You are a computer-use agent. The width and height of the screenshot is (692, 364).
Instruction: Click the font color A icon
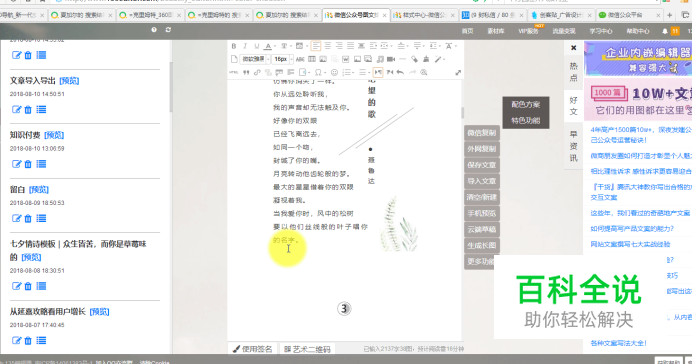(267, 46)
